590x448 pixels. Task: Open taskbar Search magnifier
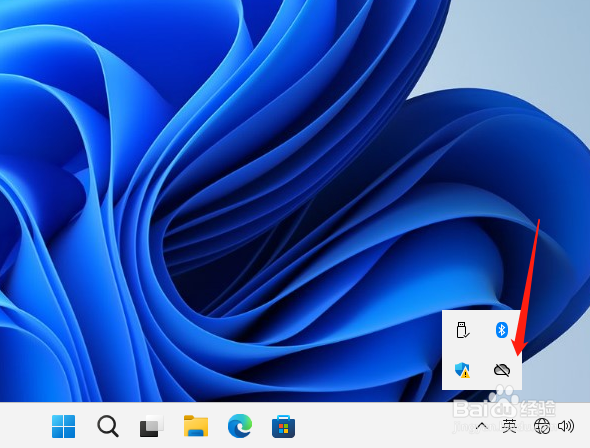tap(108, 426)
